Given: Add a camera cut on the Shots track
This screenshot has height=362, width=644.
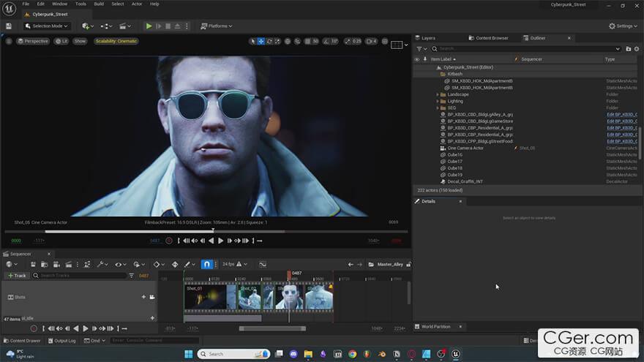Looking at the screenshot, I should coord(152,297).
